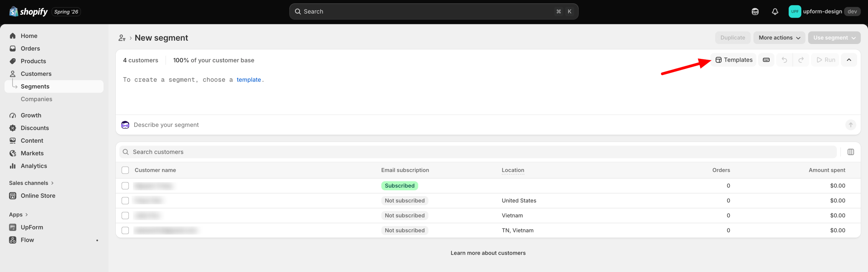Screen dimensions: 868x272
Task: Click the Orders icon in the sidebar
Action: [13, 48]
